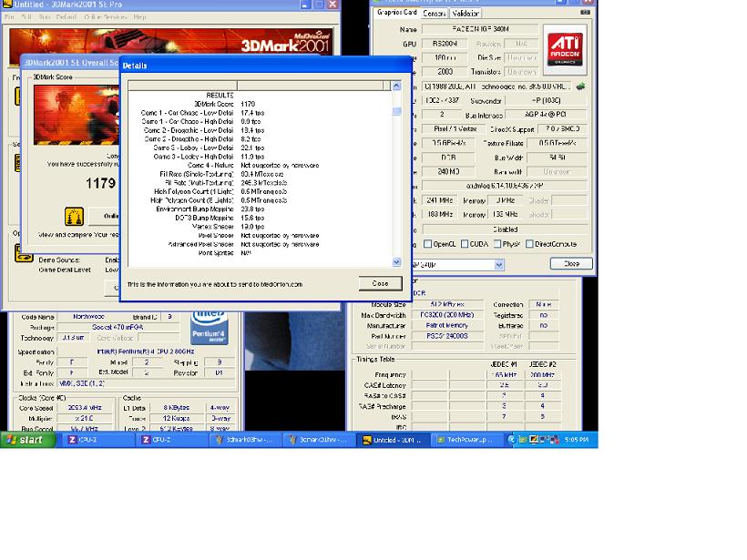Click the CPU-Z Code Name Northwood field
The image size is (747, 560).
(88, 317)
